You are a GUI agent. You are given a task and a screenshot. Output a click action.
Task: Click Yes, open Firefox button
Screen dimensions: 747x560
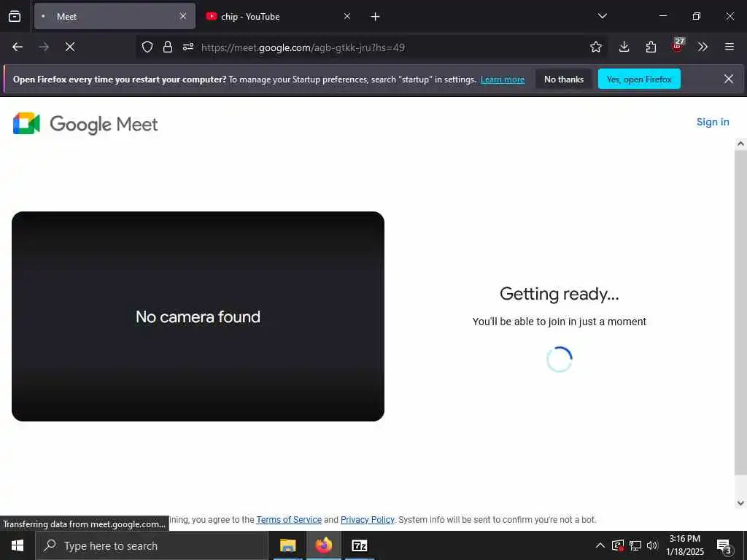point(639,79)
